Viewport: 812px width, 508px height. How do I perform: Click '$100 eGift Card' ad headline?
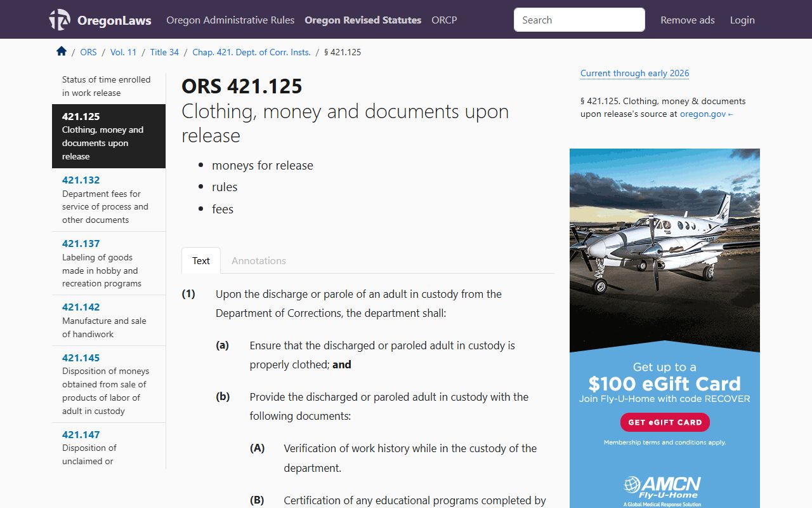(x=664, y=384)
